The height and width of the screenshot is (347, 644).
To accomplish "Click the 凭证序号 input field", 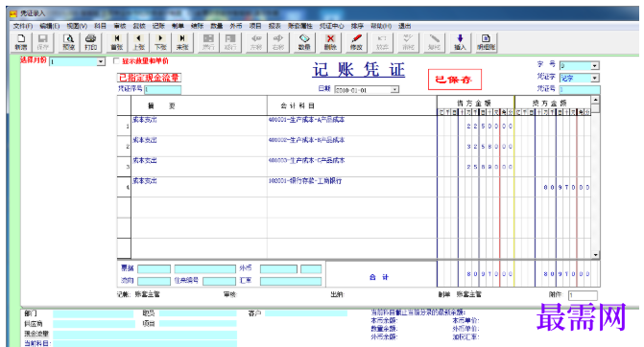I will [x=162, y=90].
